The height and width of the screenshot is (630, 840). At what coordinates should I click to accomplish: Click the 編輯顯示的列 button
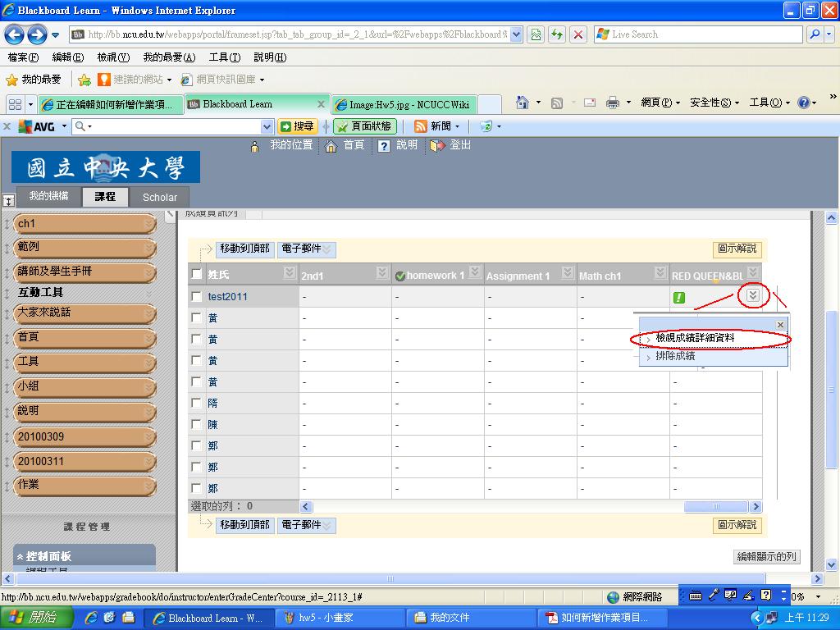[x=766, y=556]
